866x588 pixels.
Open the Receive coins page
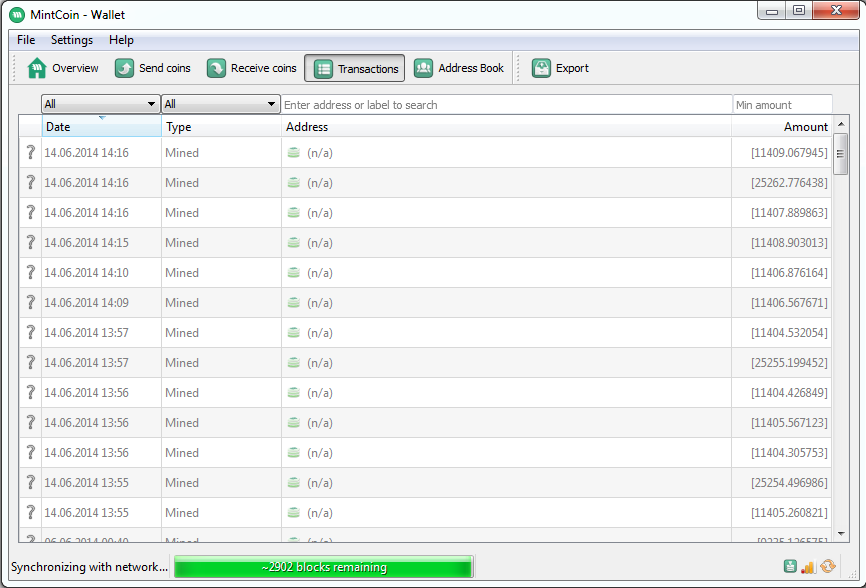251,68
